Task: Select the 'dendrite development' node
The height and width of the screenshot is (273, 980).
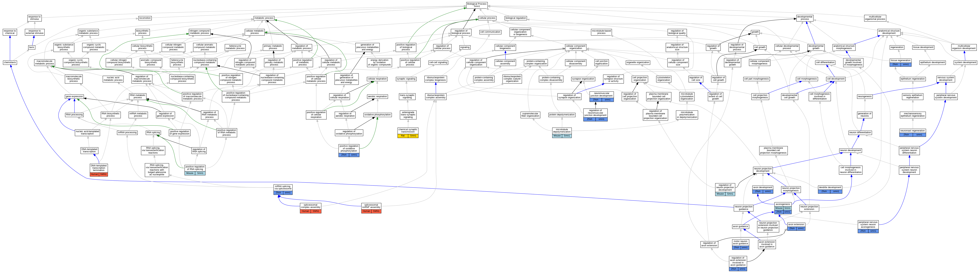Action: (830, 189)
